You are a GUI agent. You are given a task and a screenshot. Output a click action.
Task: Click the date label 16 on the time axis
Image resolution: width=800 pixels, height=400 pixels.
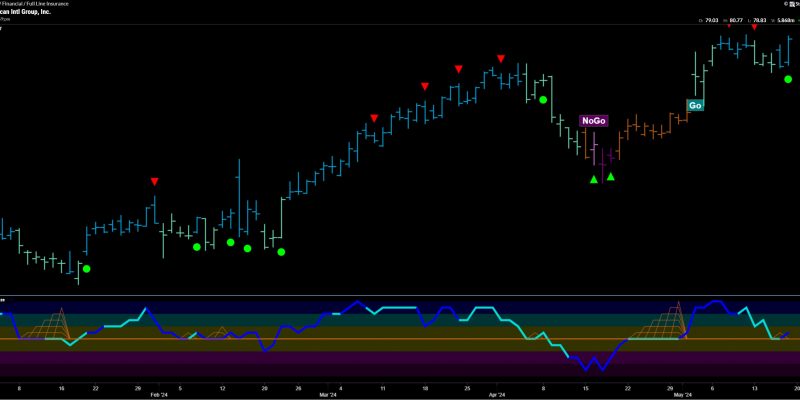[x=61, y=388]
